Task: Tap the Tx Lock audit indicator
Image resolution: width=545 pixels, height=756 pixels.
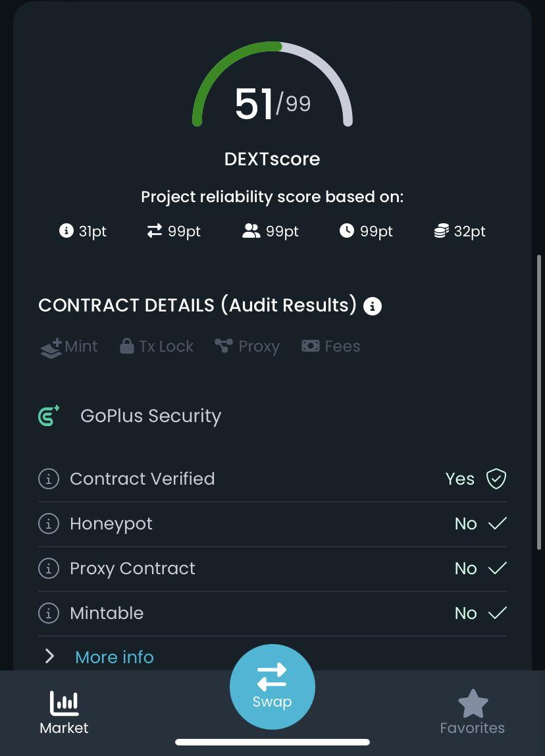Action: coord(157,346)
